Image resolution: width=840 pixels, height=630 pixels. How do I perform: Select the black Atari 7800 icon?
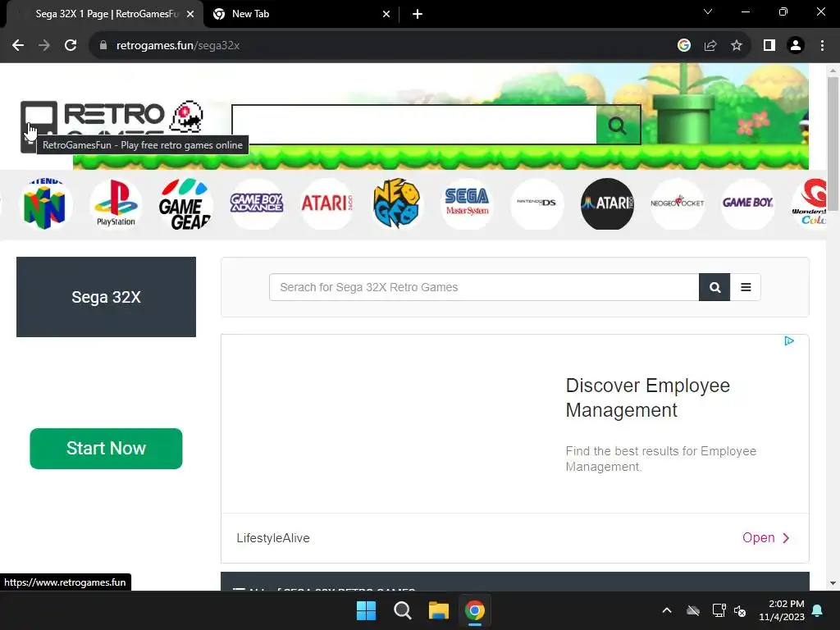pos(607,204)
